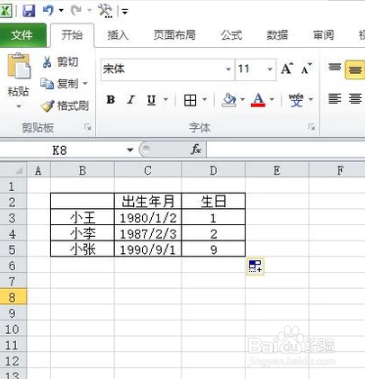Open the Borders dropdown arrow
The image size is (365, 379).
(x=205, y=100)
